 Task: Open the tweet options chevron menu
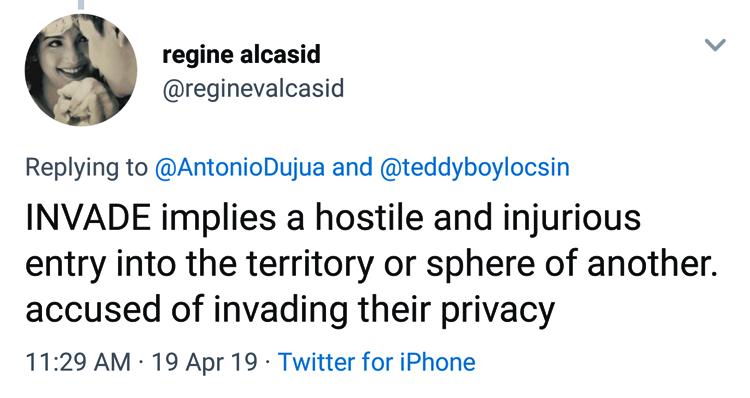(x=715, y=45)
